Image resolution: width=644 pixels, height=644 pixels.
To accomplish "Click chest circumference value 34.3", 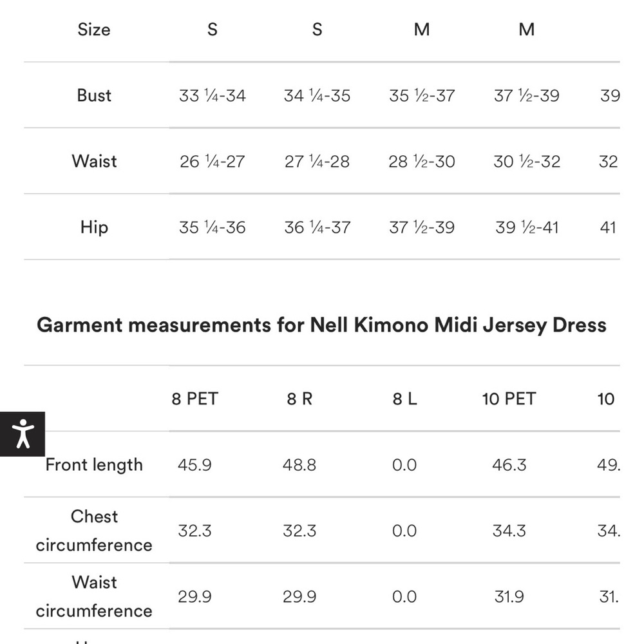I will pos(509,531).
